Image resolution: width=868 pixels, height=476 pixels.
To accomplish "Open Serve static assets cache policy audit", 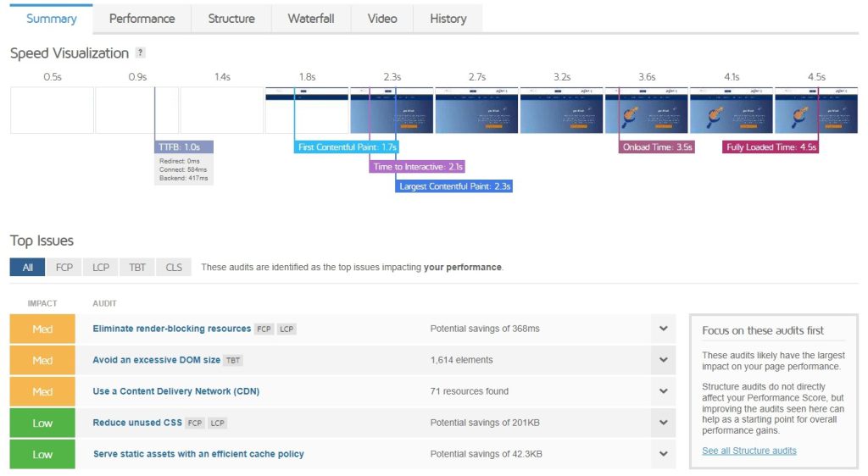I will [x=198, y=454].
